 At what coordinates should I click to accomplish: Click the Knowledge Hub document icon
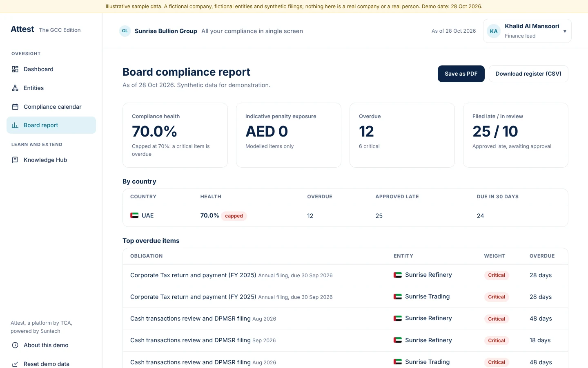point(15,160)
